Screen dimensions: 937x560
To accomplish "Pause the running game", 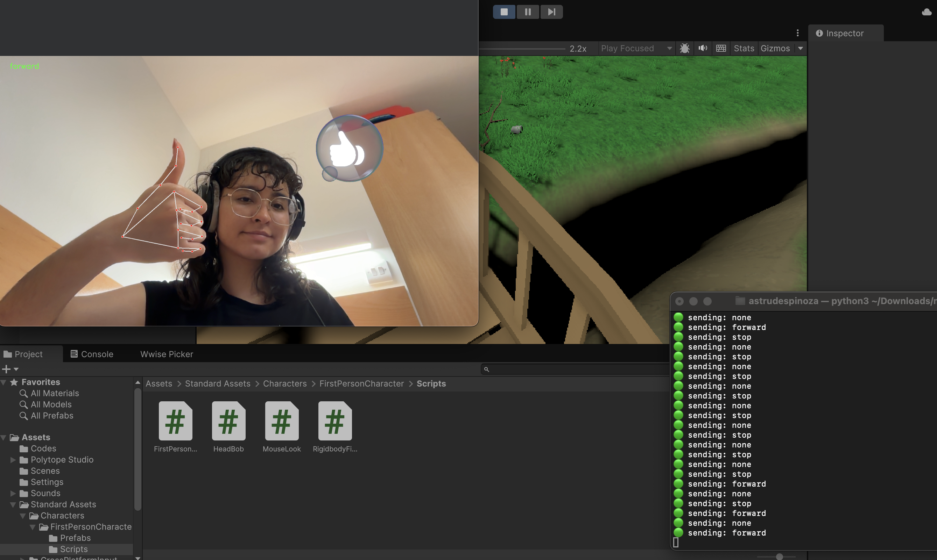I will [528, 12].
